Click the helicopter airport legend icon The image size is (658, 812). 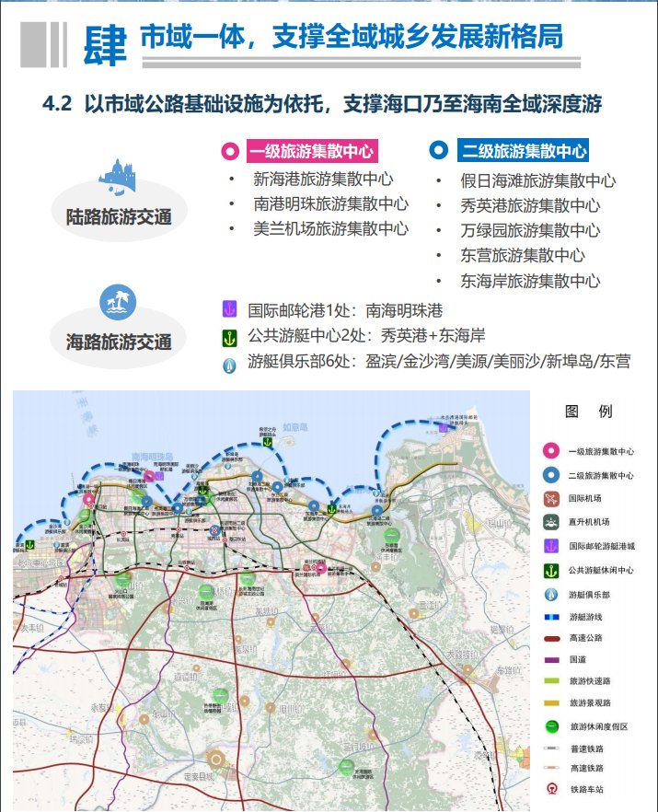551,523
